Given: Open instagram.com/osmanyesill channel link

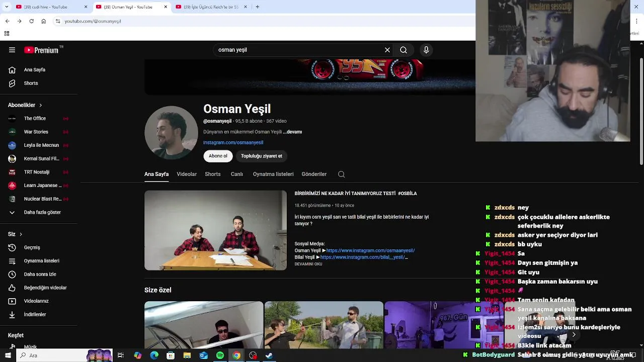Looking at the screenshot, I should click(233, 142).
